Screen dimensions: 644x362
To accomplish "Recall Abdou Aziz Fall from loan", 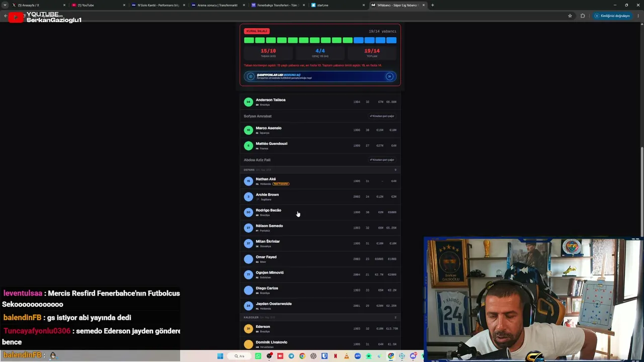I will [x=382, y=160].
